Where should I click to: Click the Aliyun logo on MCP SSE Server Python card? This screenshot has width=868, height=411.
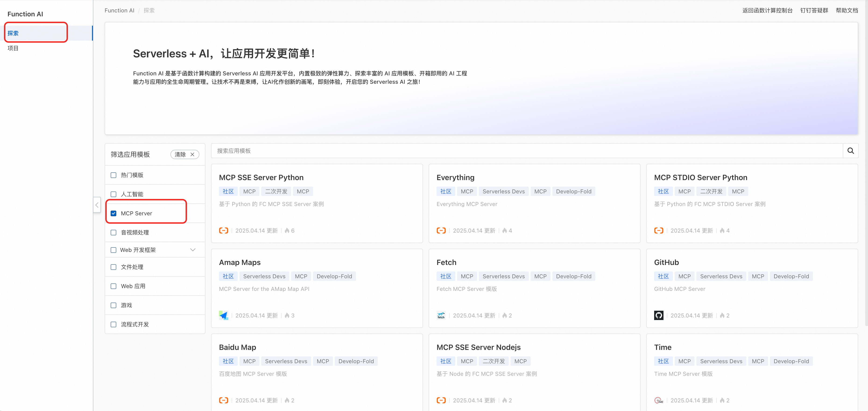223,231
